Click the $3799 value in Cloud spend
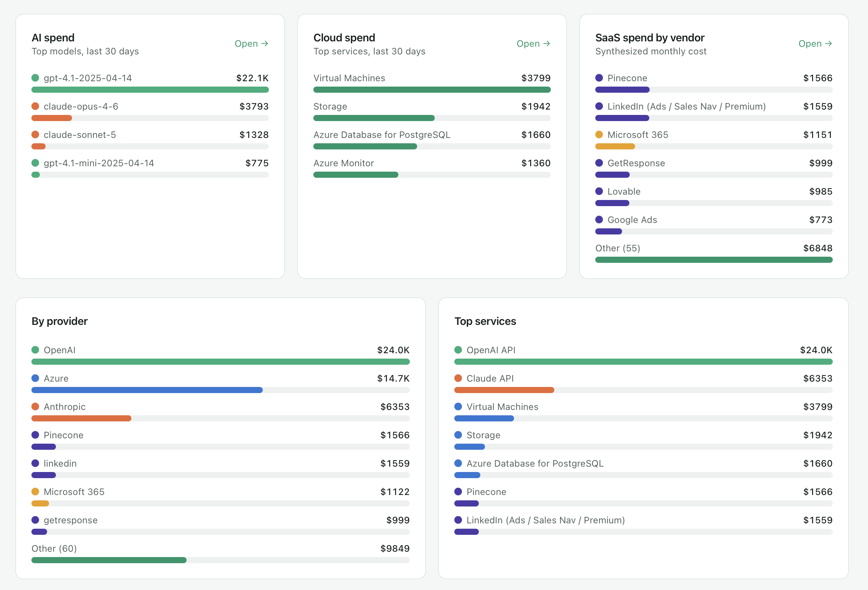868x590 pixels. point(536,78)
